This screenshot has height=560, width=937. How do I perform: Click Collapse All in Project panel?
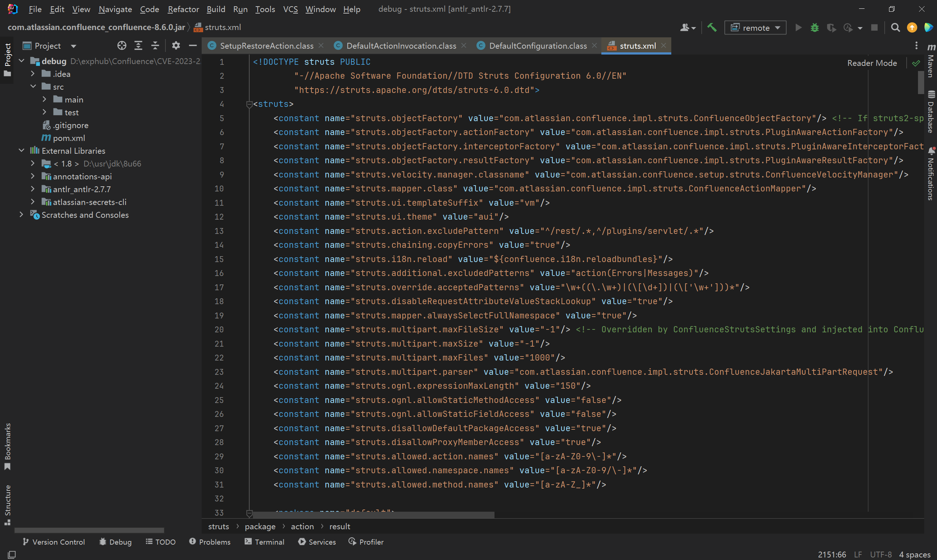point(155,46)
